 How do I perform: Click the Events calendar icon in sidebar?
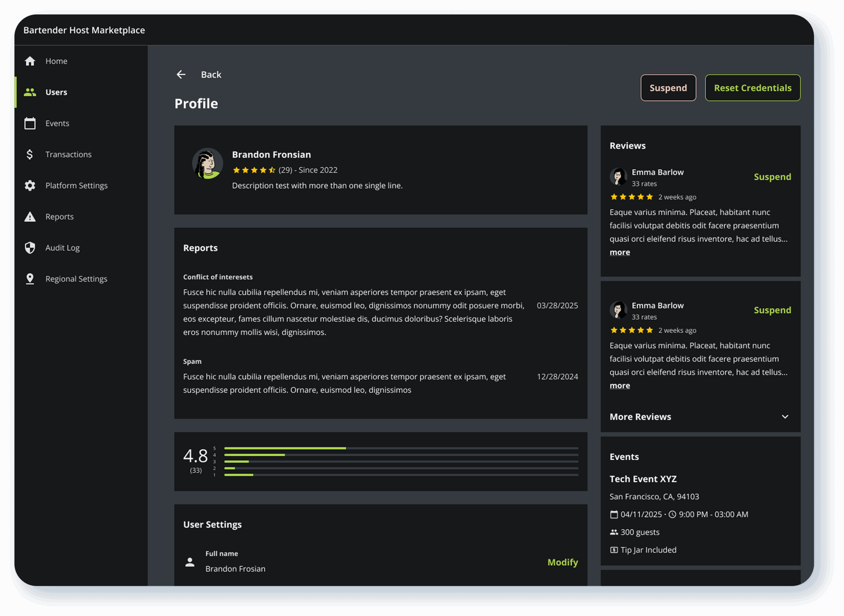point(30,123)
